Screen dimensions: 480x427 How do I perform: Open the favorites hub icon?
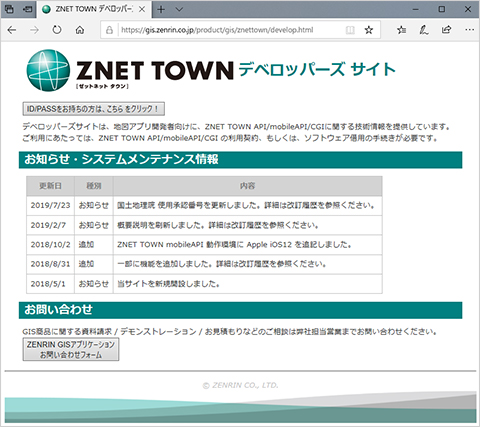pyautogui.click(x=402, y=30)
